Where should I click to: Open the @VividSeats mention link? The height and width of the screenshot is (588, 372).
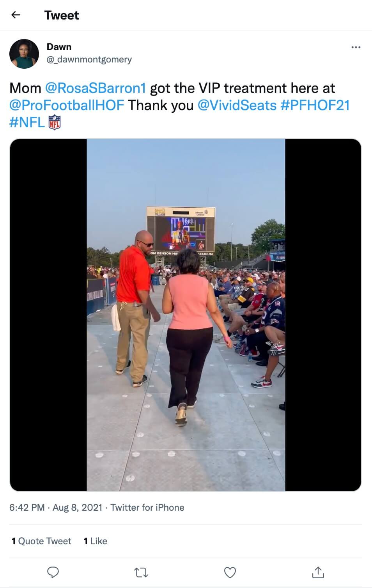(x=237, y=105)
